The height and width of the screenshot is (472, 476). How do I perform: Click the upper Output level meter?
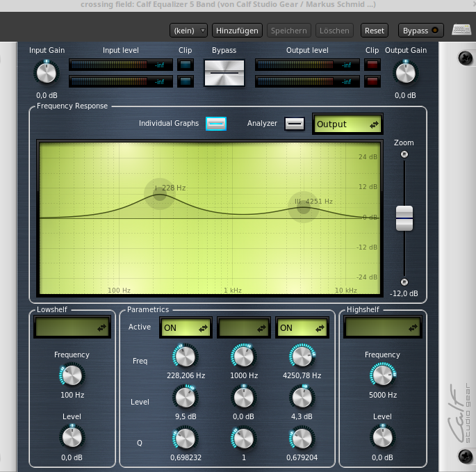click(308, 65)
